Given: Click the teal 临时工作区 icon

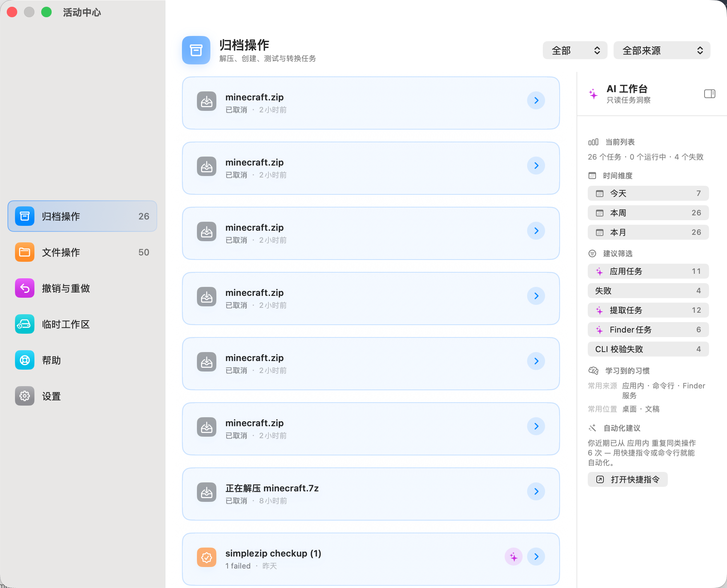Looking at the screenshot, I should click(25, 324).
